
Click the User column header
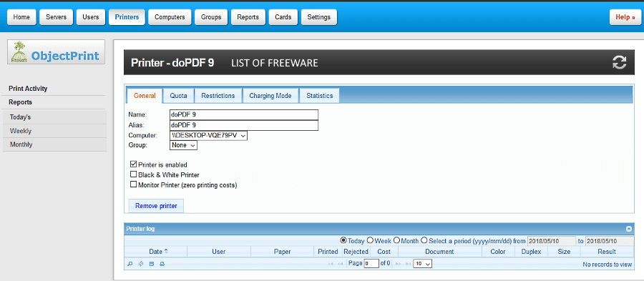click(219, 252)
